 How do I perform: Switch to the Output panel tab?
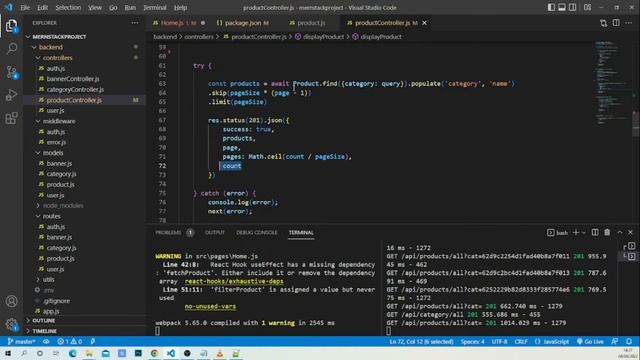point(215,232)
